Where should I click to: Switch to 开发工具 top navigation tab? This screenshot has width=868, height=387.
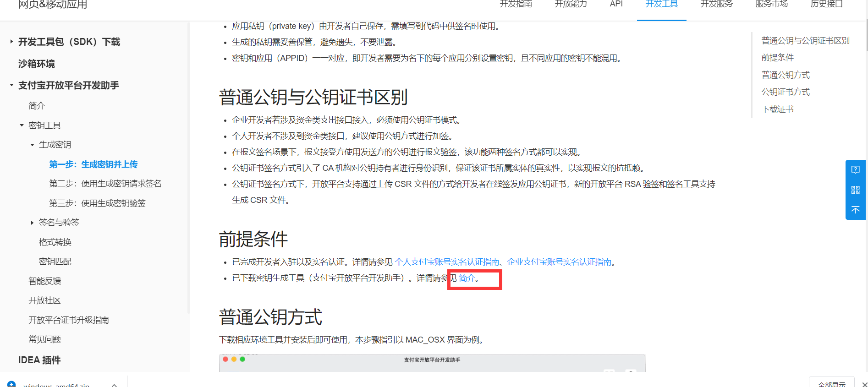point(662,4)
